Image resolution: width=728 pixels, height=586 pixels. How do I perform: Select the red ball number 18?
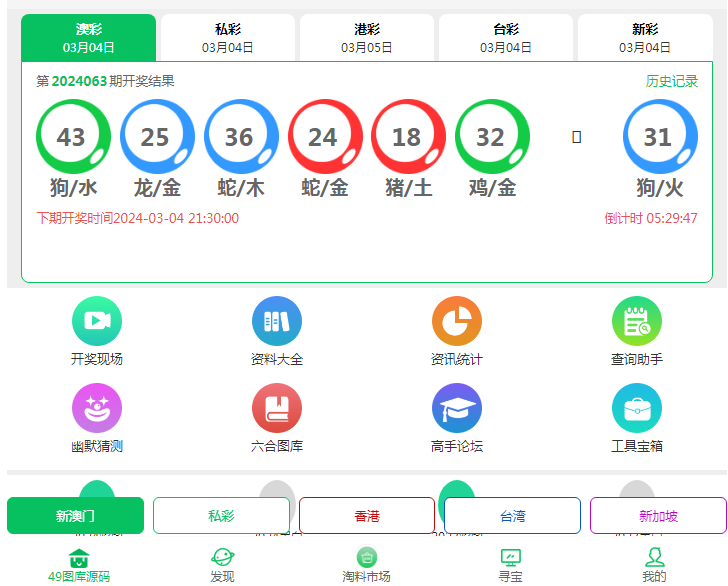(409, 137)
